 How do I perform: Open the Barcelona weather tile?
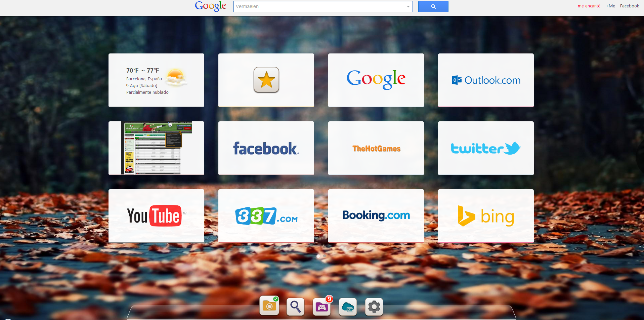coord(156,80)
